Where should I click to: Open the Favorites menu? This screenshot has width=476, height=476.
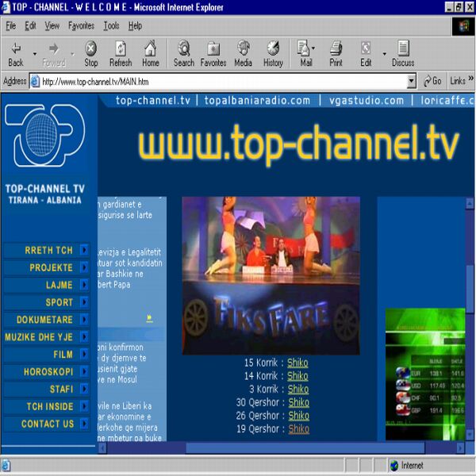pos(81,26)
